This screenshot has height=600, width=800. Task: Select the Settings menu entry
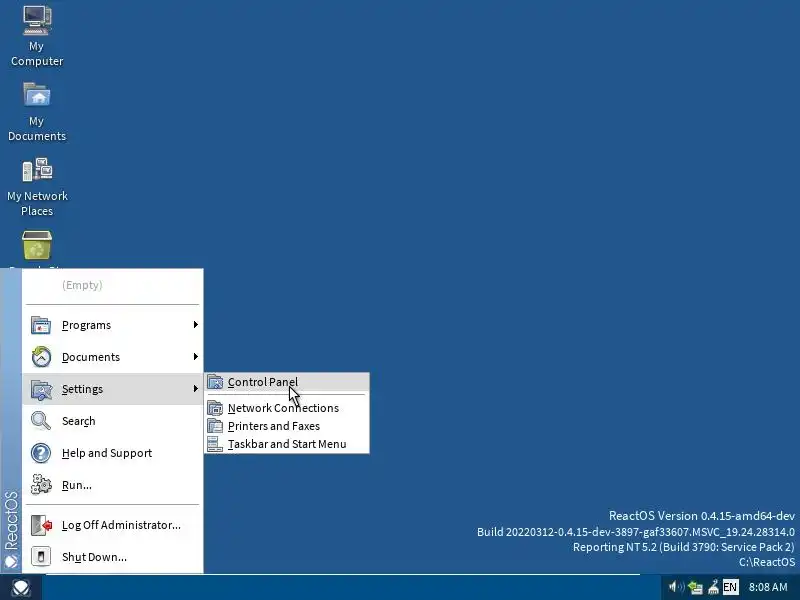[113, 389]
